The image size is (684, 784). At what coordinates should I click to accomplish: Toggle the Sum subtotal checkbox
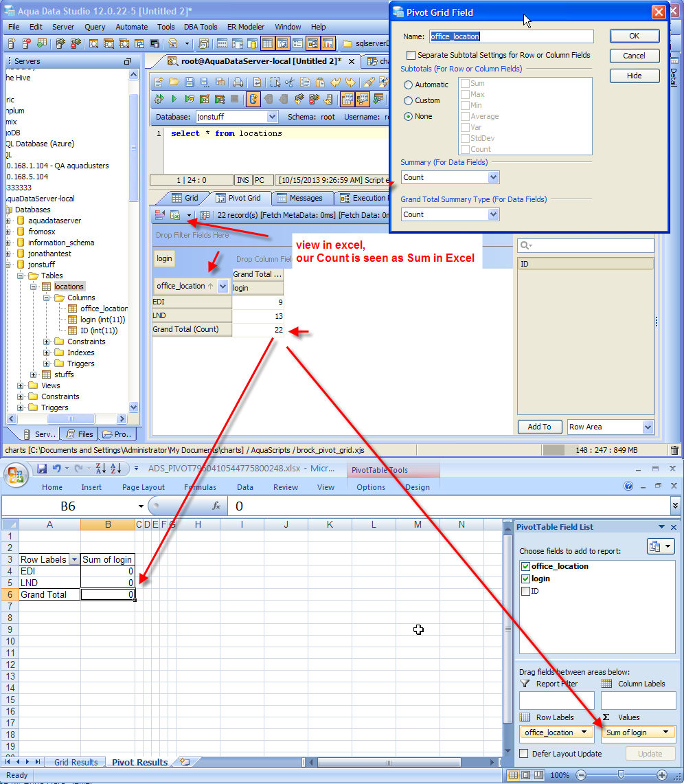click(465, 84)
